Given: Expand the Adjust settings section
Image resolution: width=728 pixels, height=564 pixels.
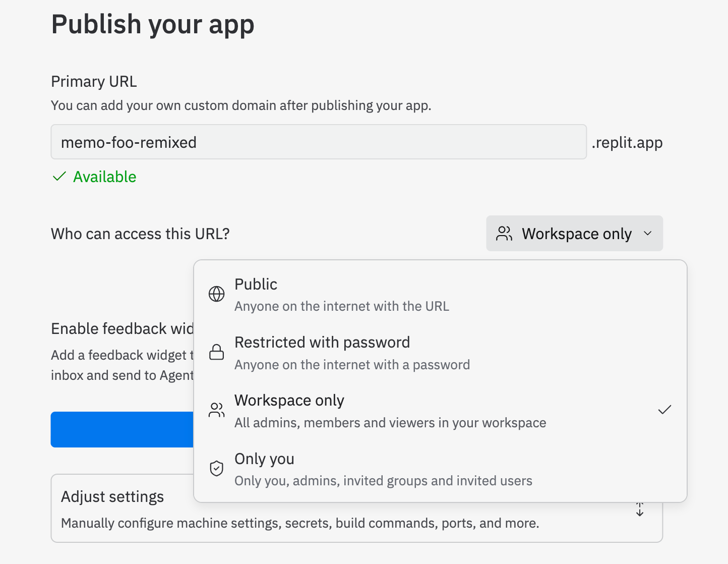Looking at the screenshot, I should (112, 496).
